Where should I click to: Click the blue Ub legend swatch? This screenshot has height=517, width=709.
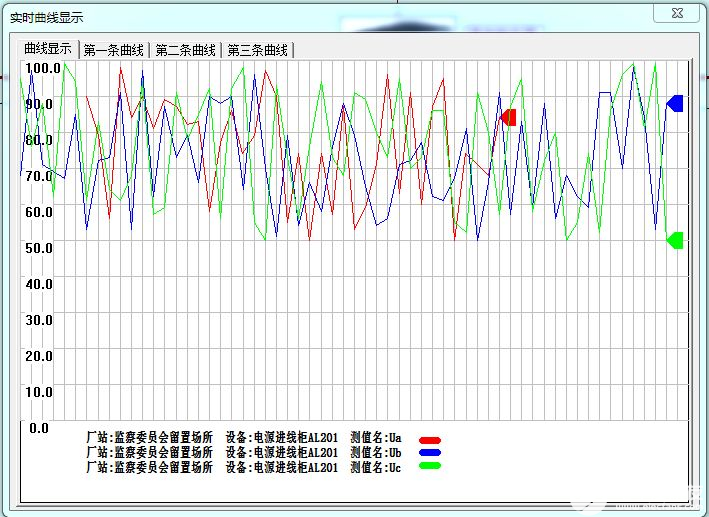[430, 452]
